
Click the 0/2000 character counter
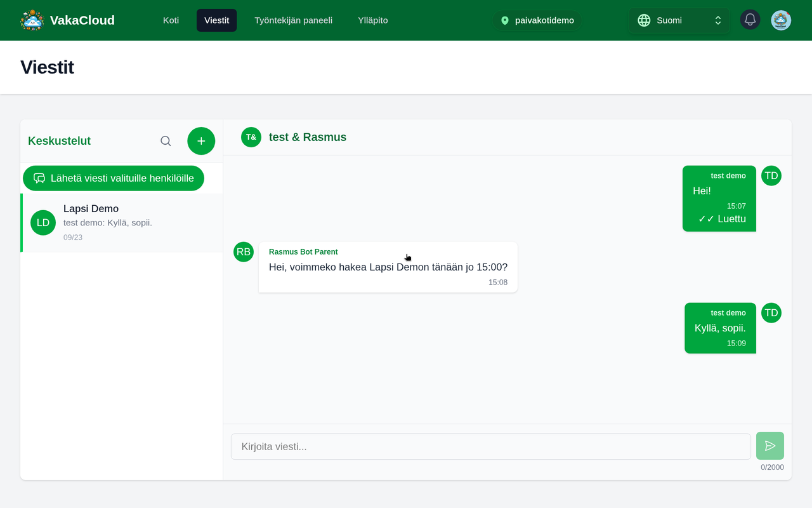(x=773, y=467)
